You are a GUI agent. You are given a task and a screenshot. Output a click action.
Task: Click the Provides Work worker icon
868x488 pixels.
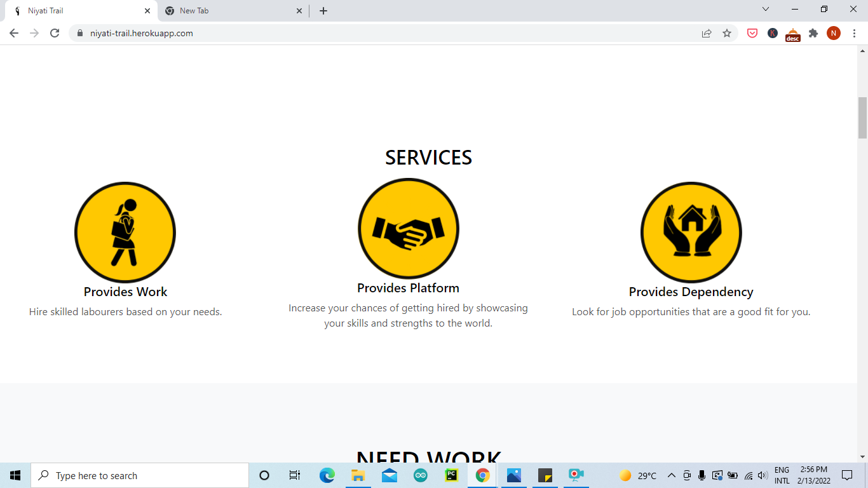(x=125, y=233)
